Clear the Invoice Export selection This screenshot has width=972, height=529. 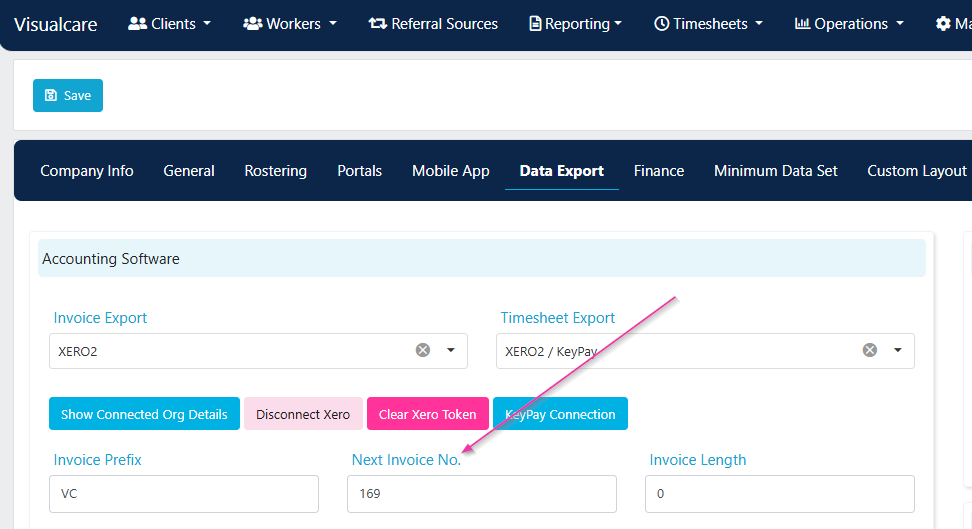423,350
